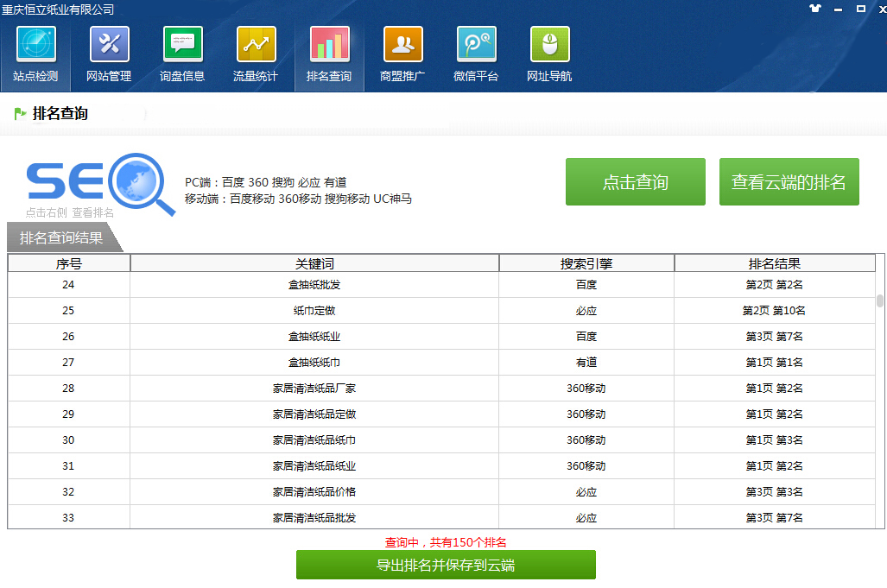Click 360移动 engine cell in row 28
The width and height of the screenshot is (887, 588).
[586, 389]
